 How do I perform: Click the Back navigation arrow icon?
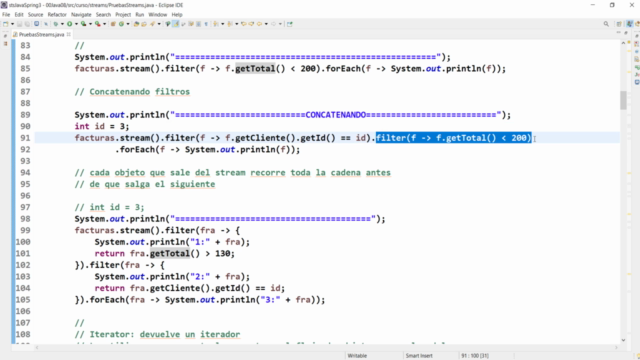[x=259, y=24]
